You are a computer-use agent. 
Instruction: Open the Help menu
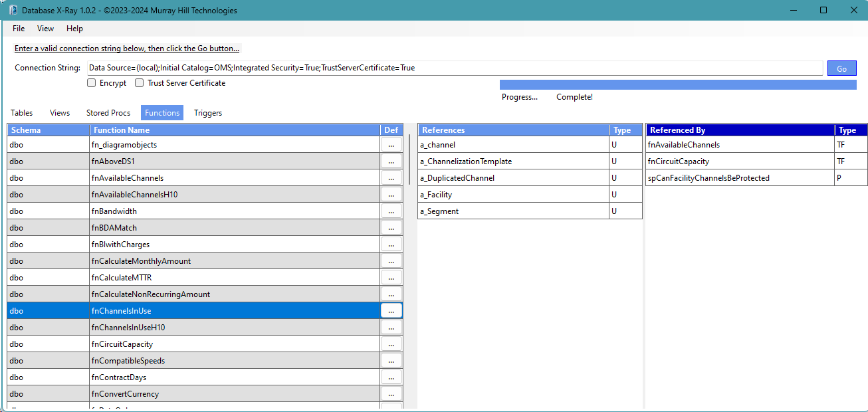(74, 29)
